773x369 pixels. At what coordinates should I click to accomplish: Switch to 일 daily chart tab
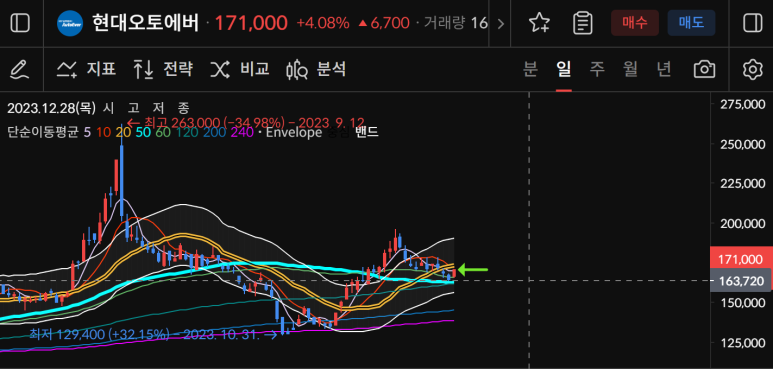(x=563, y=69)
